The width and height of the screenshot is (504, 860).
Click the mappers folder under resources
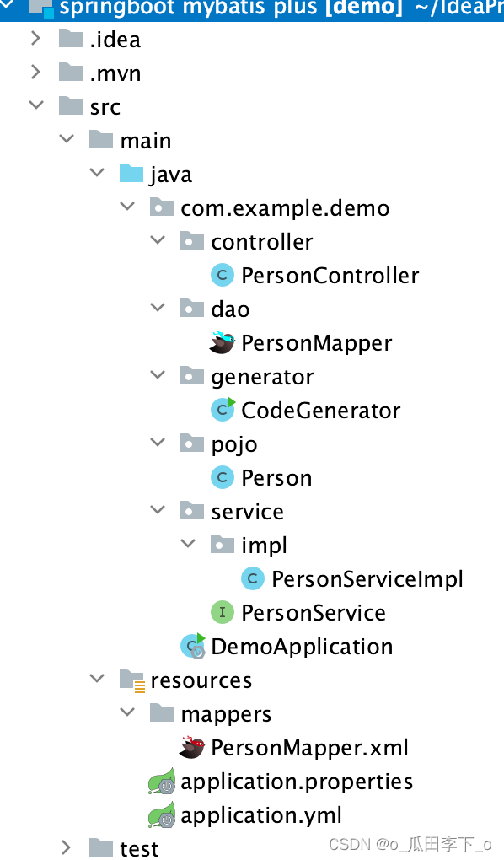[223, 713]
